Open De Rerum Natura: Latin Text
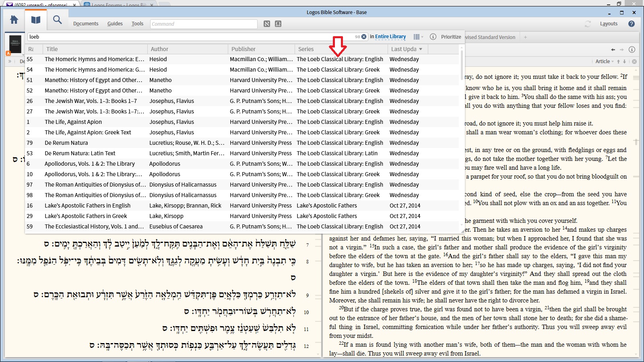The height and width of the screenshot is (362, 644). (x=242, y=153)
